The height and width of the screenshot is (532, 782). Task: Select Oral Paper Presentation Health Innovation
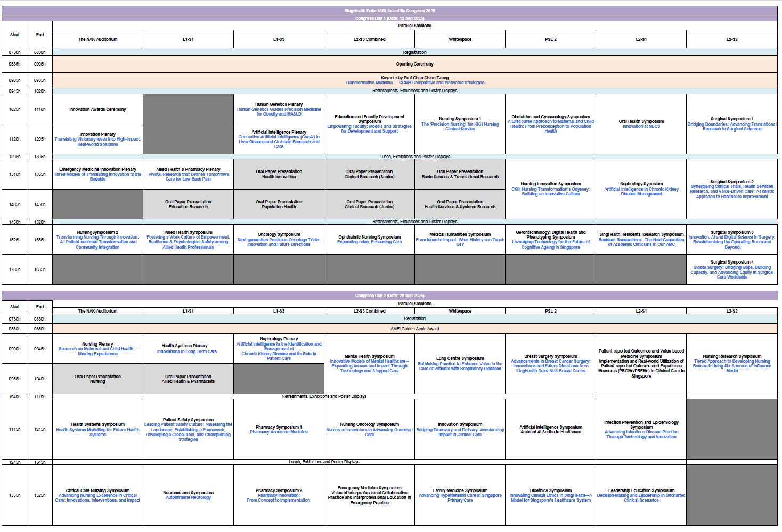pyautogui.click(x=279, y=174)
